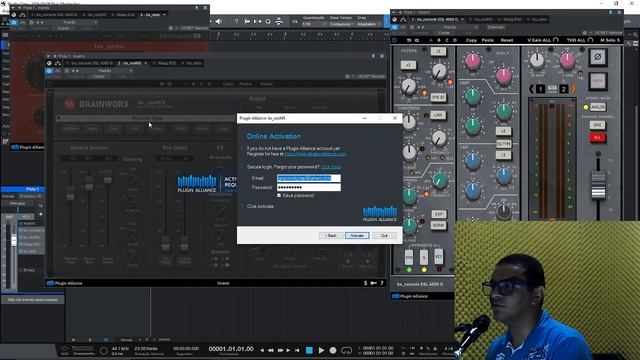
Task: Click the NORM button on SSL console
Action: (438, 225)
